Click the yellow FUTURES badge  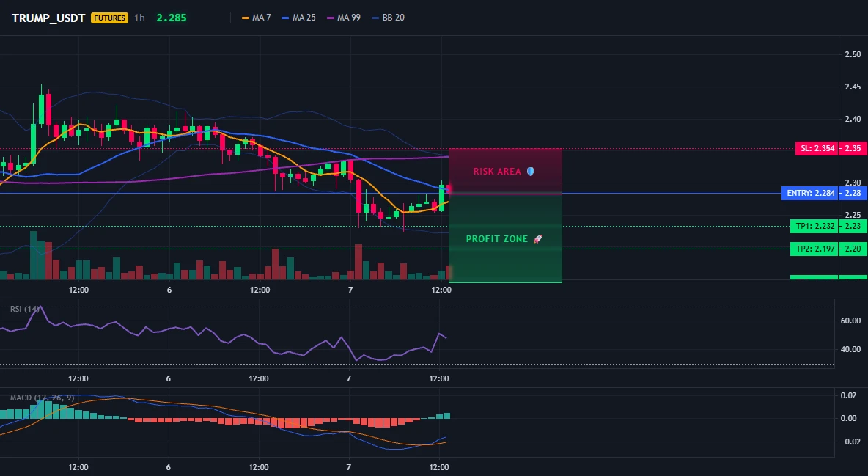pyautogui.click(x=110, y=18)
